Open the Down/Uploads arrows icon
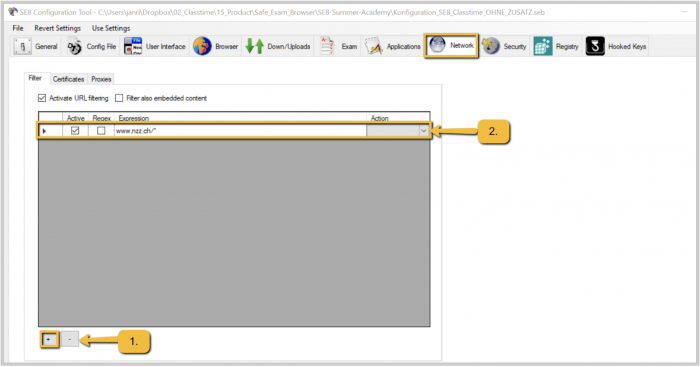 point(254,46)
